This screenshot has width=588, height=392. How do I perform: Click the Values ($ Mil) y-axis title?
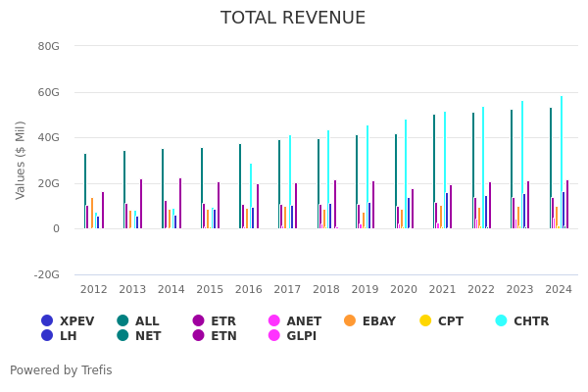pyautogui.click(x=22, y=160)
